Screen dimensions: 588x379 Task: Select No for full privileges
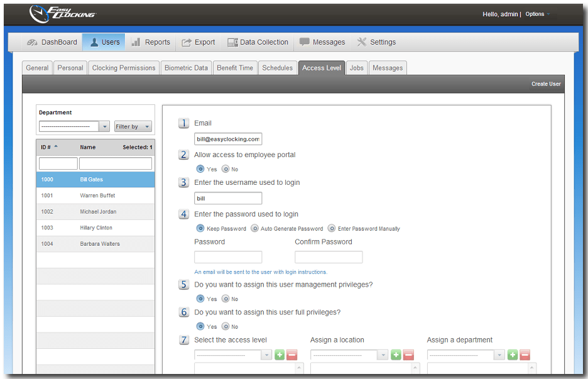(226, 326)
